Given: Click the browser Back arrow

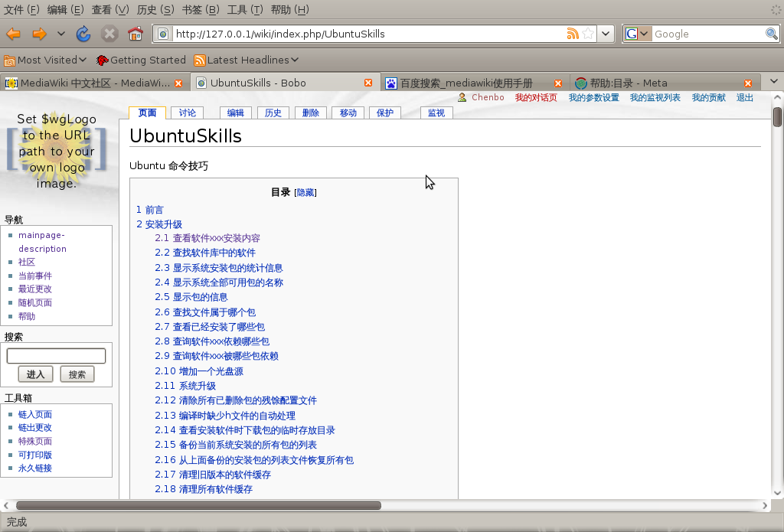Looking at the screenshot, I should (14, 34).
